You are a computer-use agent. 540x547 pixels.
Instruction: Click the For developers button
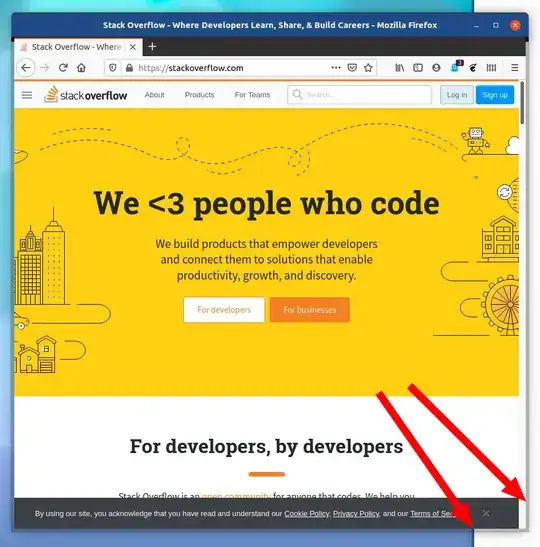pos(224,310)
